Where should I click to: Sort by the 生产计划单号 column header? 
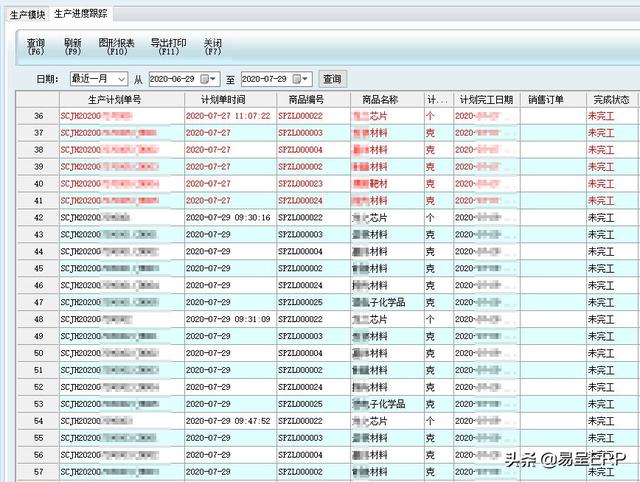pos(121,100)
